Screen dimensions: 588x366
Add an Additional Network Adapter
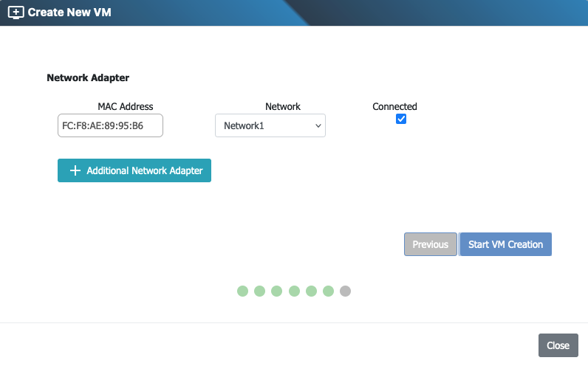(x=134, y=170)
